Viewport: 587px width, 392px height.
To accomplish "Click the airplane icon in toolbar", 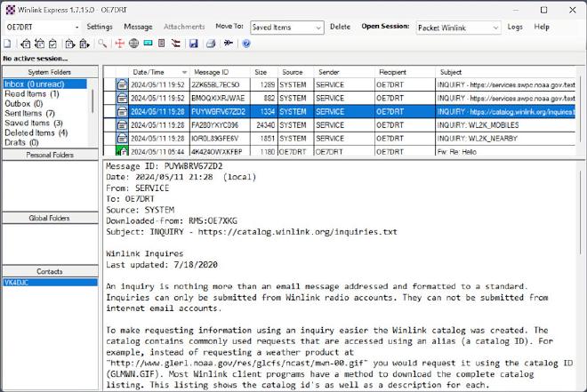I will tap(229, 43).
